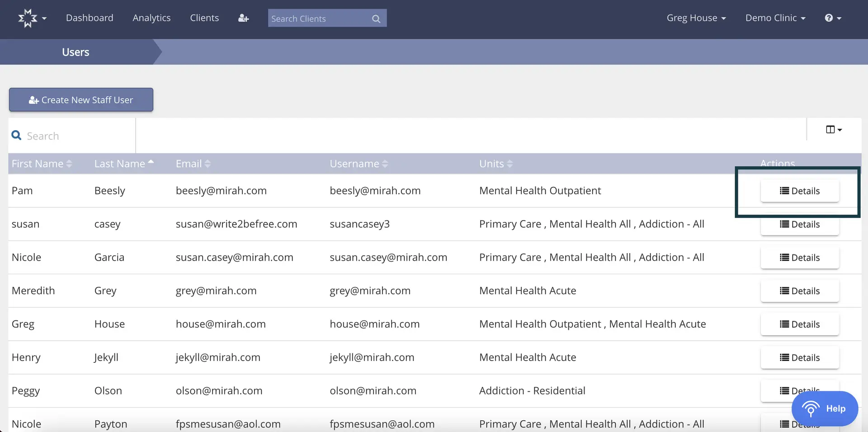This screenshot has height=432, width=868.
Task: Toggle ascending sort on Last Name column
Action: point(151,163)
